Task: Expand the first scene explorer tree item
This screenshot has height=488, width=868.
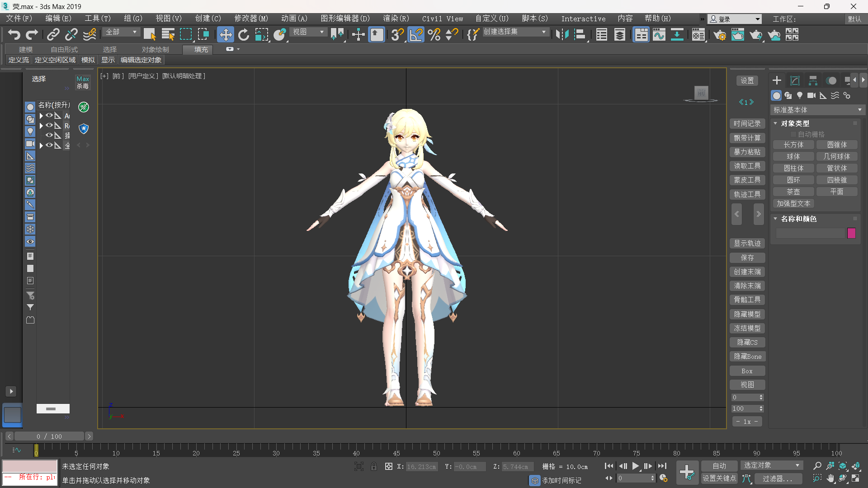Action: coord(41,116)
